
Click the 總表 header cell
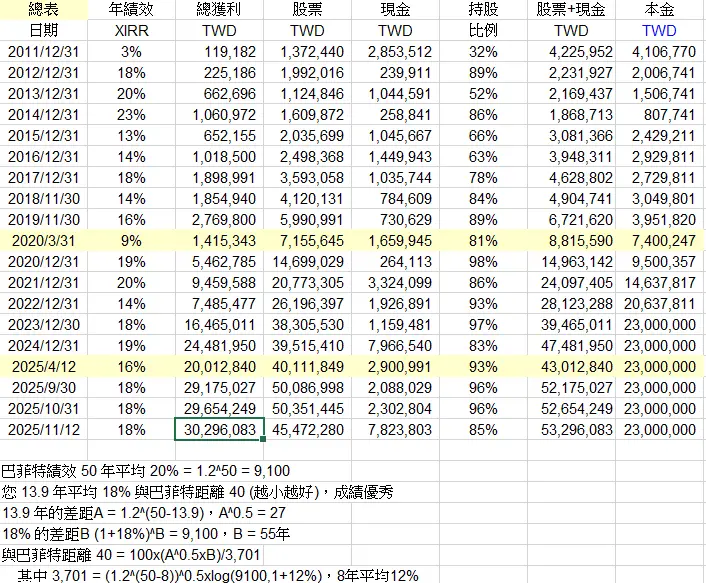pos(42,10)
